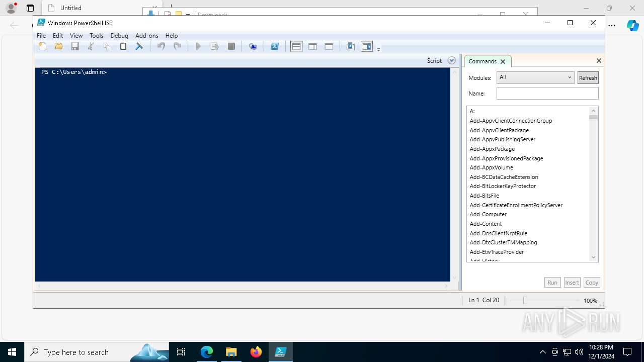The width and height of the screenshot is (644, 362).
Task: Click the Paste clipboard icon
Action: 123,47
